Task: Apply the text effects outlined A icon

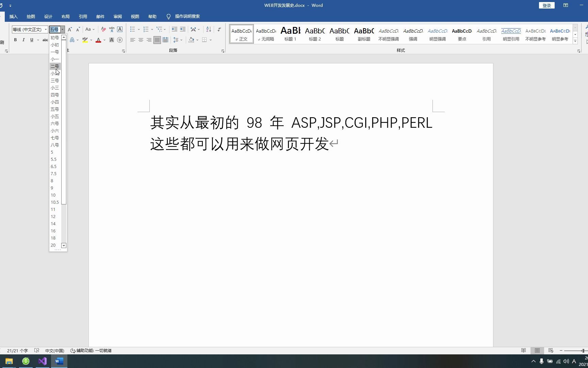Action: 72,40
